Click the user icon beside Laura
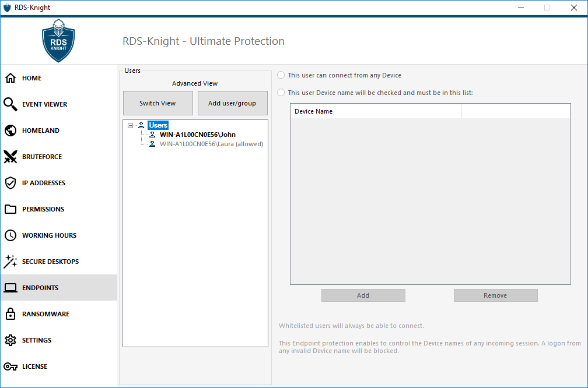 152,144
